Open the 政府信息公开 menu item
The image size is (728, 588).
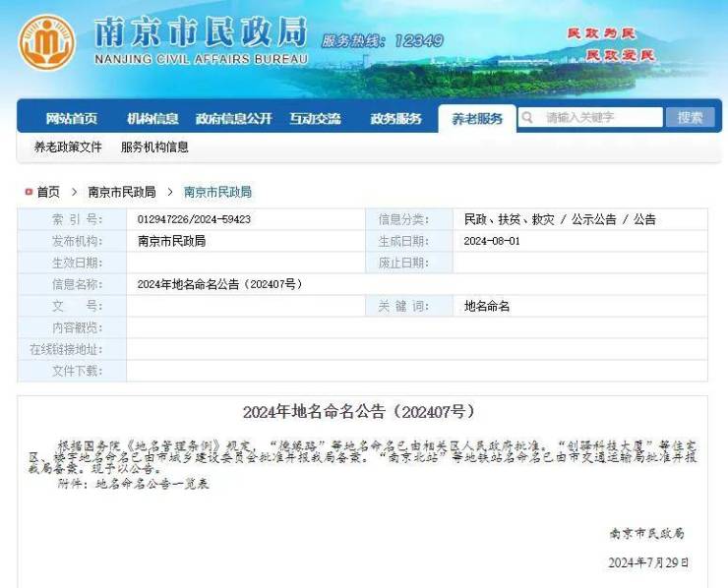233,119
